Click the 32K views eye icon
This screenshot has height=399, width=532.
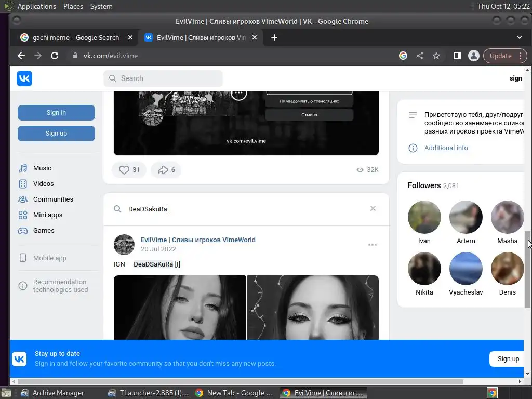[360, 170]
